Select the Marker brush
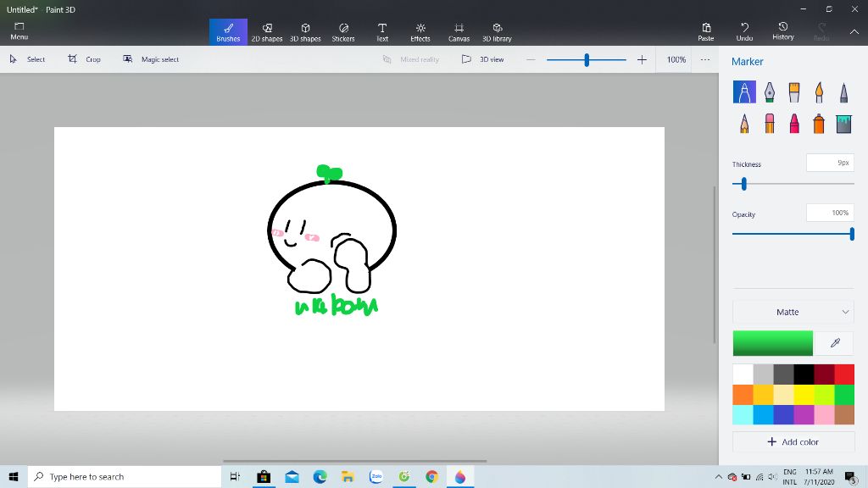868x488 pixels. pos(744,91)
